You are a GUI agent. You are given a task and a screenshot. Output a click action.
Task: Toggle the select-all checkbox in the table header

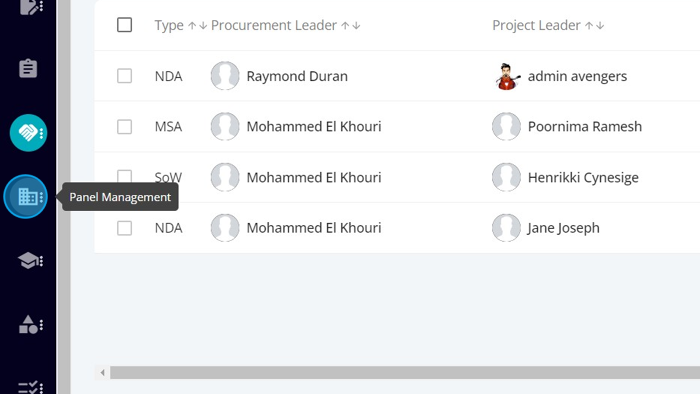(125, 25)
